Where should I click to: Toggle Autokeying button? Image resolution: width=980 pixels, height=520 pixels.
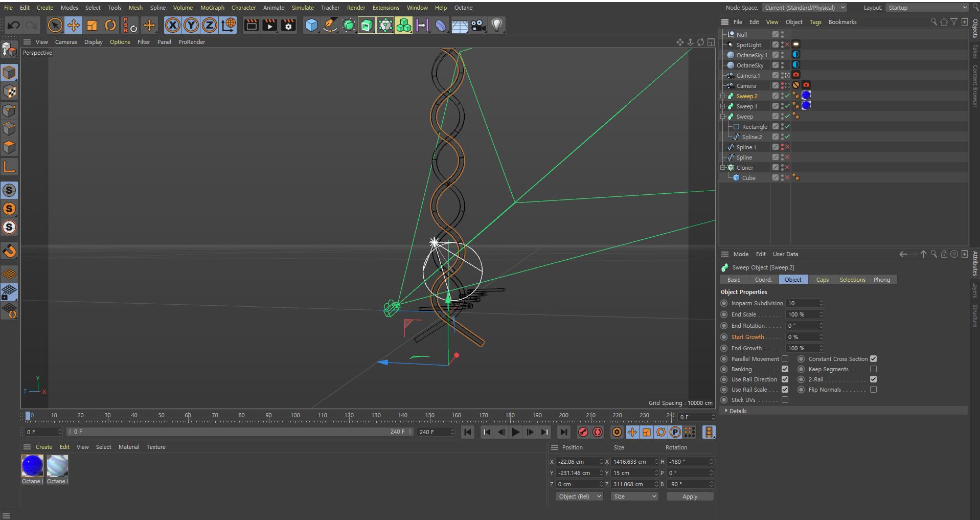(597, 432)
